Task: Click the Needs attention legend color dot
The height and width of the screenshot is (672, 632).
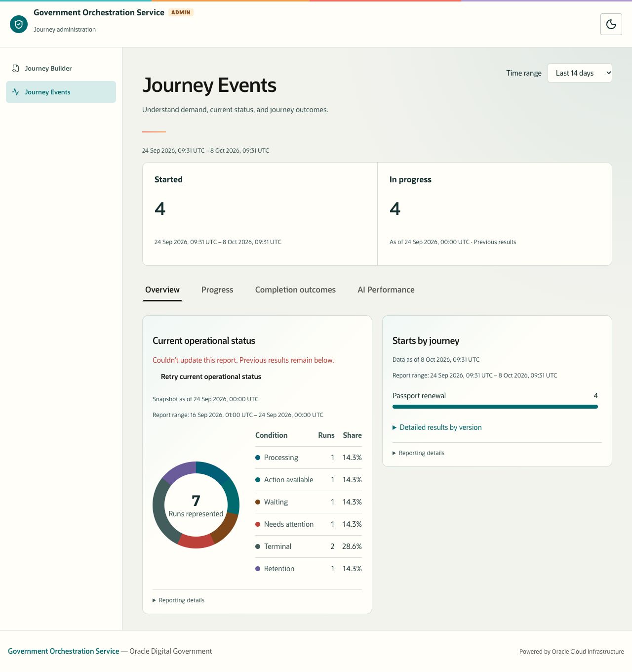Action: (258, 524)
